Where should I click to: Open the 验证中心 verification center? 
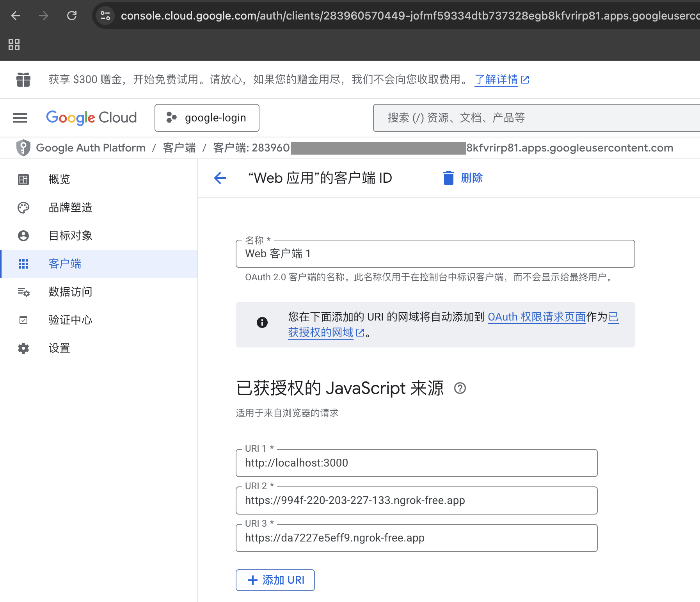(x=70, y=320)
